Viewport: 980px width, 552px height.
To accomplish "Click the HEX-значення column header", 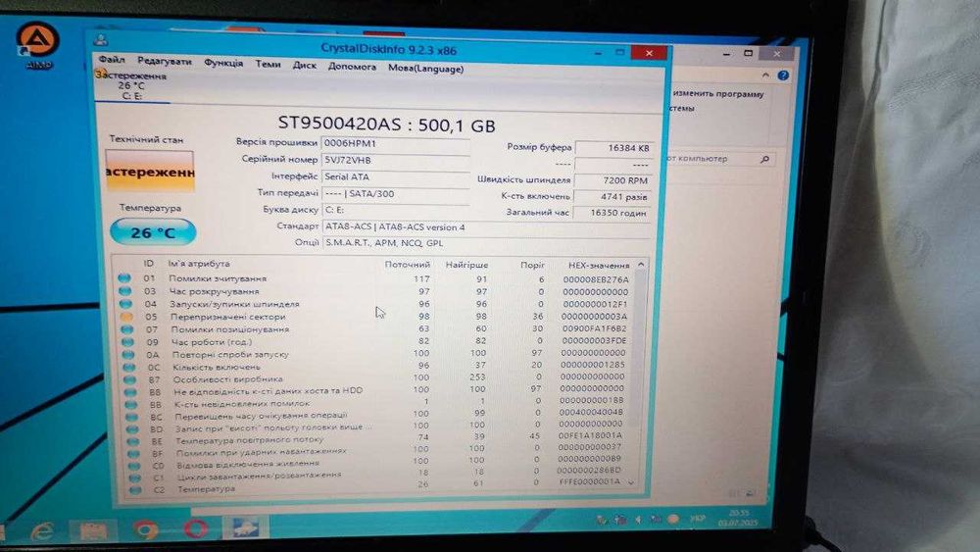I will (x=599, y=265).
